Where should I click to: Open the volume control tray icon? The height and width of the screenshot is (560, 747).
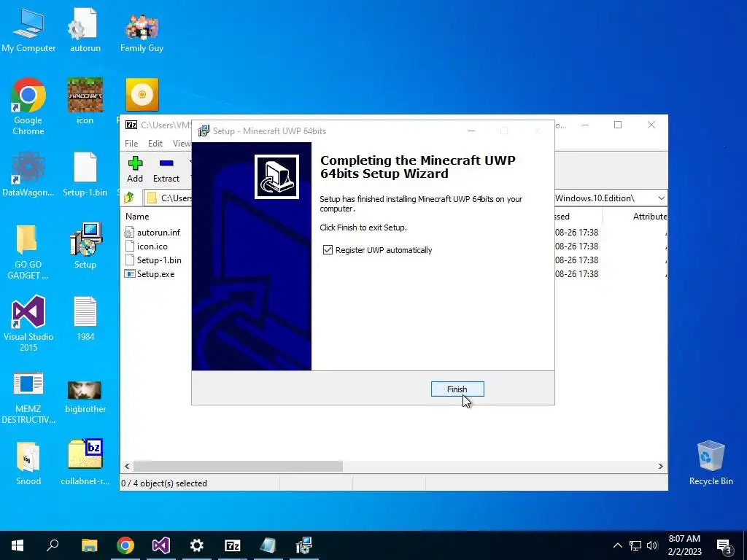(652, 545)
